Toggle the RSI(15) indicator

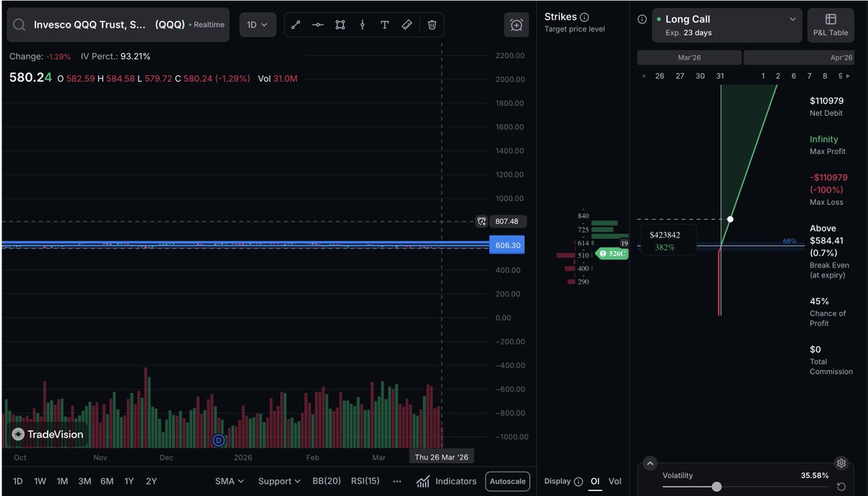[x=365, y=481]
